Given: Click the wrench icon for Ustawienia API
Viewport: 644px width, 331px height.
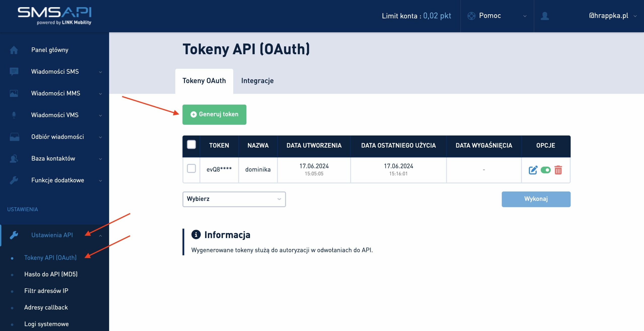Looking at the screenshot, I should 14,235.
